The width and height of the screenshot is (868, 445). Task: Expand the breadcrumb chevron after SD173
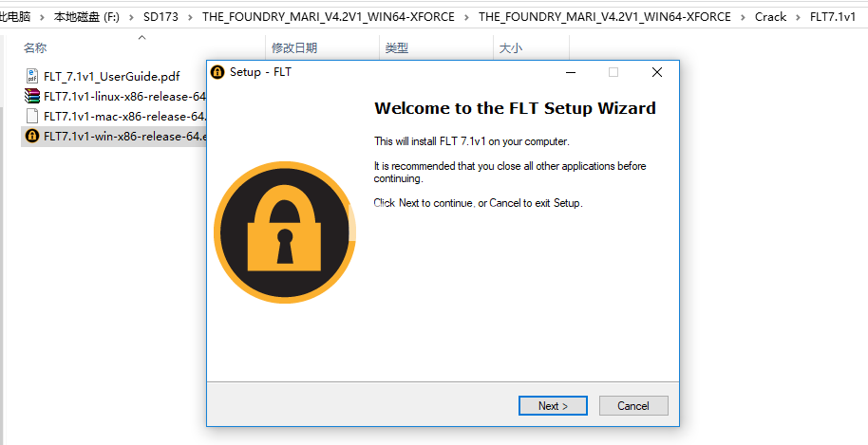tap(191, 17)
